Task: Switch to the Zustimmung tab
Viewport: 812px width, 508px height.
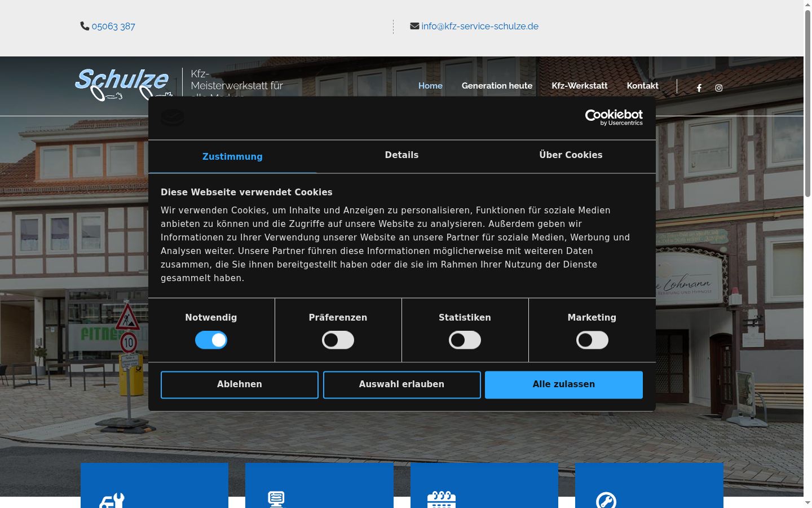Action: [232, 156]
